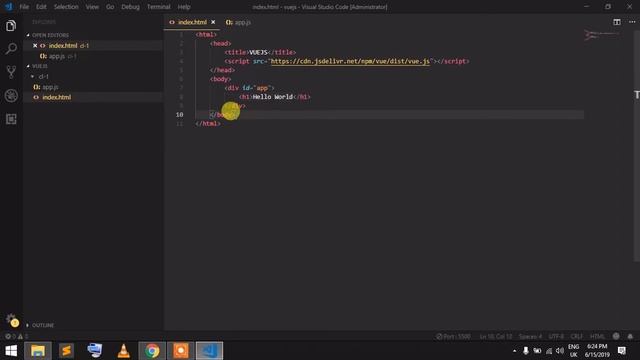Click the ENG UK language indicator

[x=573, y=351]
